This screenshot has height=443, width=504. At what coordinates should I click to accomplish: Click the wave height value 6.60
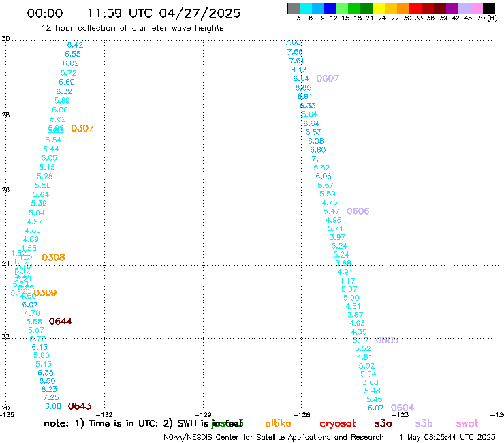point(67,82)
